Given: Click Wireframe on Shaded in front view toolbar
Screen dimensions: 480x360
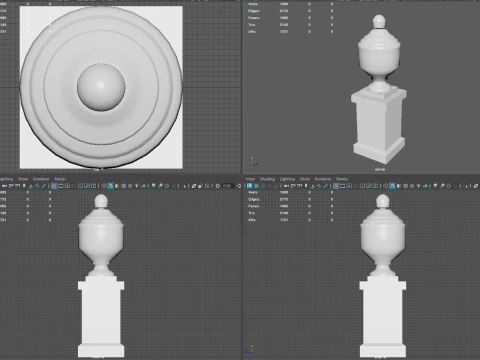Looking at the screenshot, I should [123, 186].
